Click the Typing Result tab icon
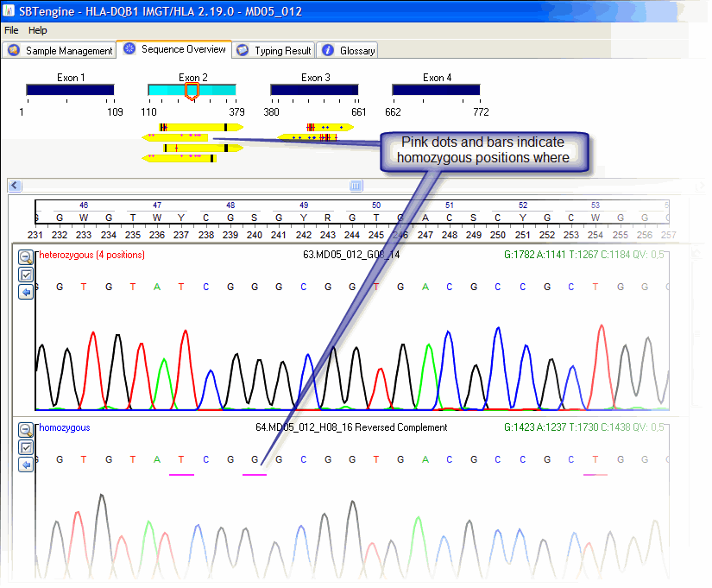This screenshot has height=588, width=712. click(243, 50)
